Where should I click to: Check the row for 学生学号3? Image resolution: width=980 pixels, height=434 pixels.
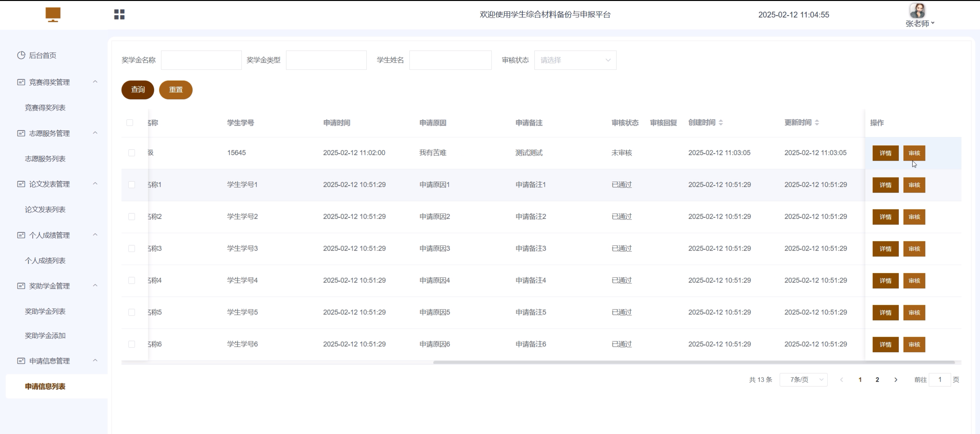(x=132, y=248)
